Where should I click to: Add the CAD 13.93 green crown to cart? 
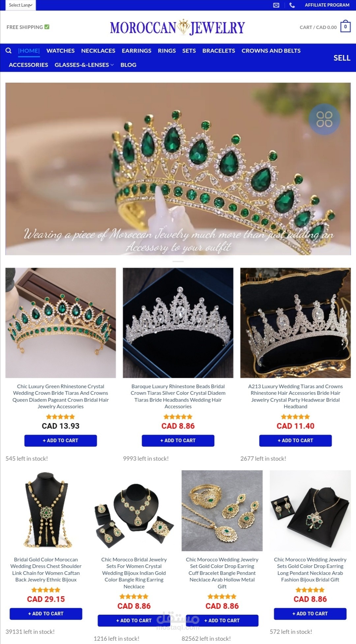61,441
